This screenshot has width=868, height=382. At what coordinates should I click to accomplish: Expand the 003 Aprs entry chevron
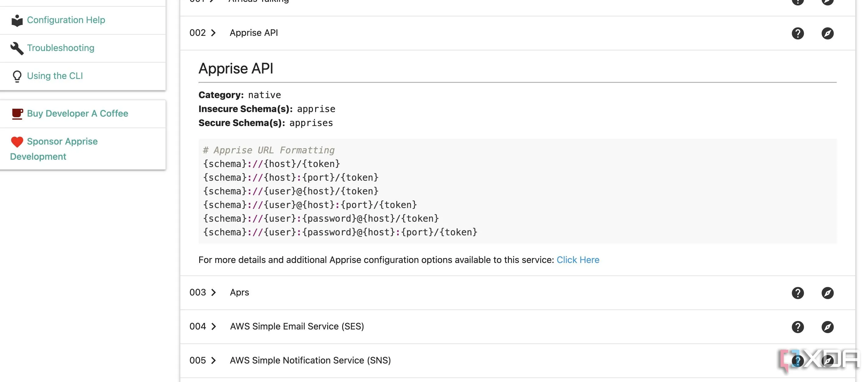point(213,292)
